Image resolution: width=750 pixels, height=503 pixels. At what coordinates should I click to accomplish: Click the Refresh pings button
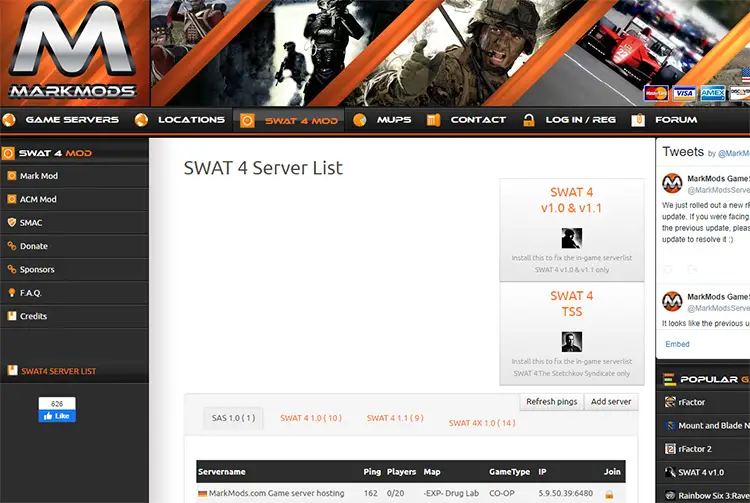(x=551, y=402)
